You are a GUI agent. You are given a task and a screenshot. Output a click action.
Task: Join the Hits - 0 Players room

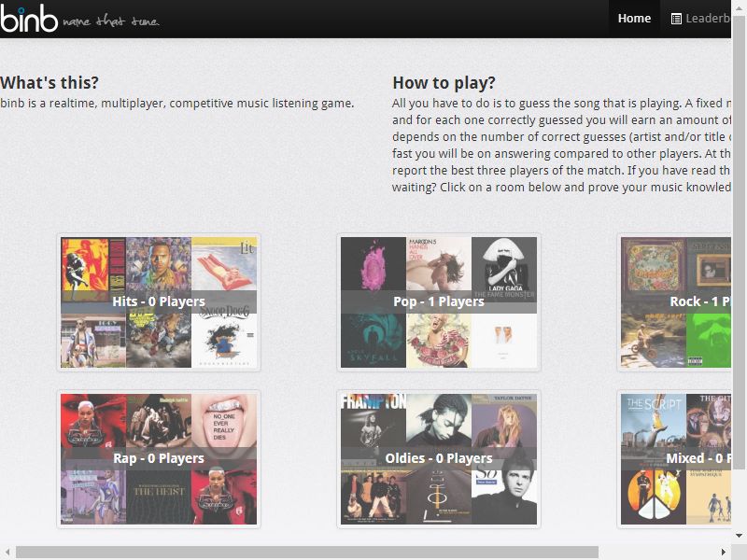coord(159,301)
